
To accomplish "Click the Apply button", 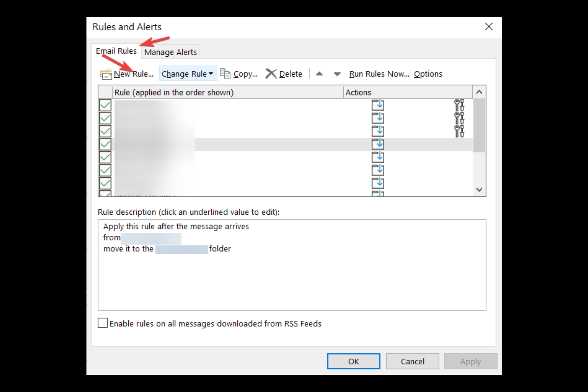I will pyautogui.click(x=471, y=361).
